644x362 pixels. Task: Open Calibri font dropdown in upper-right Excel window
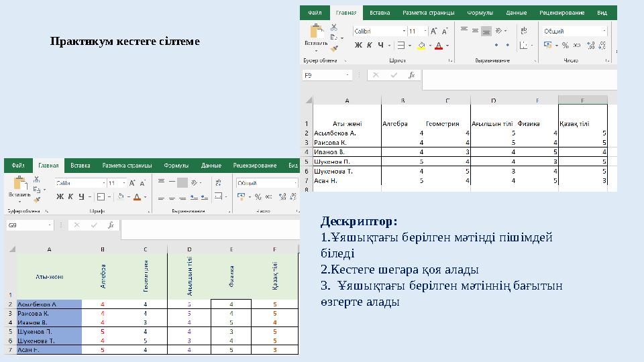(x=404, y=32)
